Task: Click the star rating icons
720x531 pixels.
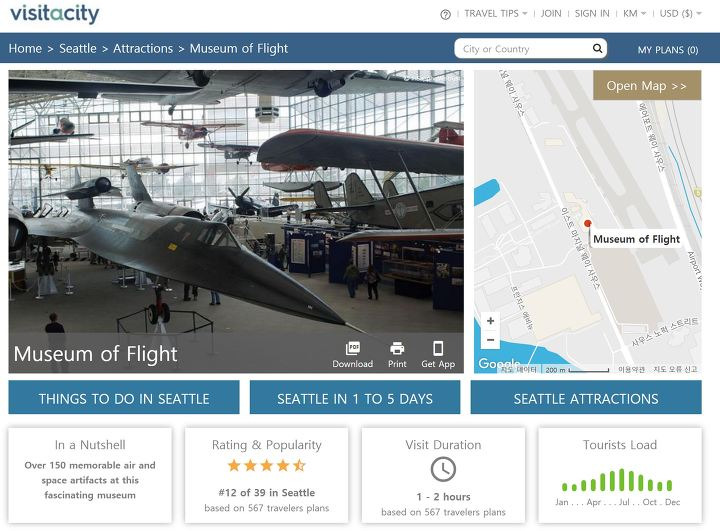Action: 267,465
